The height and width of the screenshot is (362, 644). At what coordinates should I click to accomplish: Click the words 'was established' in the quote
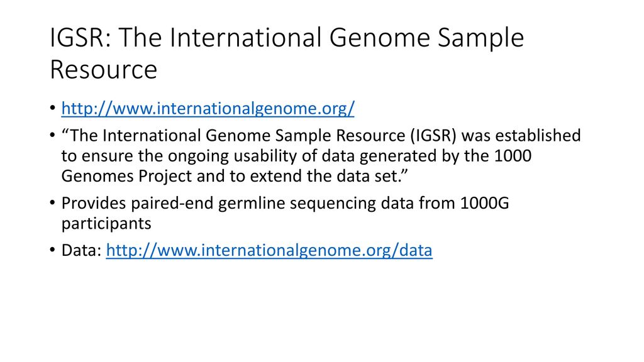tap(521, 136)
